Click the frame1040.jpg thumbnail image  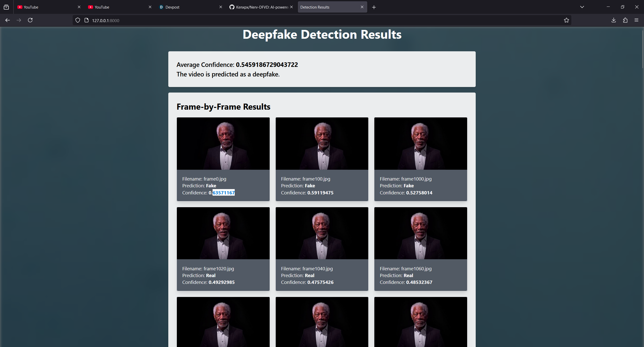(x=322, y=233)
